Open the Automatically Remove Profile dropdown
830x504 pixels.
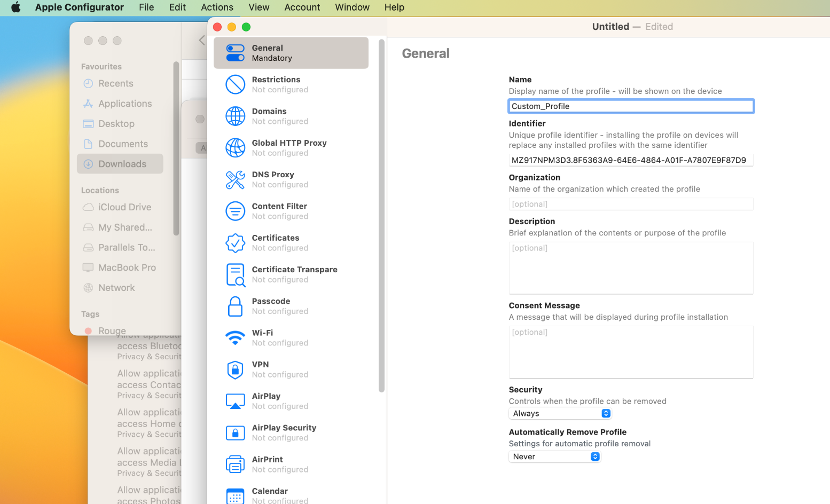[554, 456]
